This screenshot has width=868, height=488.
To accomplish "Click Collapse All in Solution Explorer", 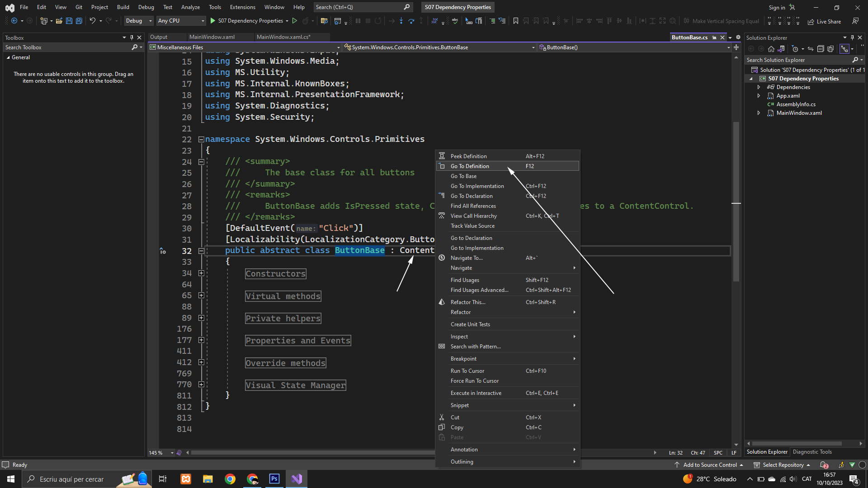I will [820, 49].
